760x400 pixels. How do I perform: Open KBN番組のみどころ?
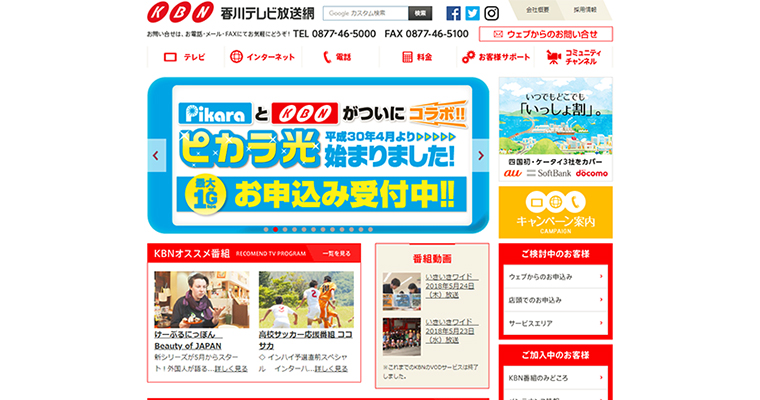click(x=555, y=378)
